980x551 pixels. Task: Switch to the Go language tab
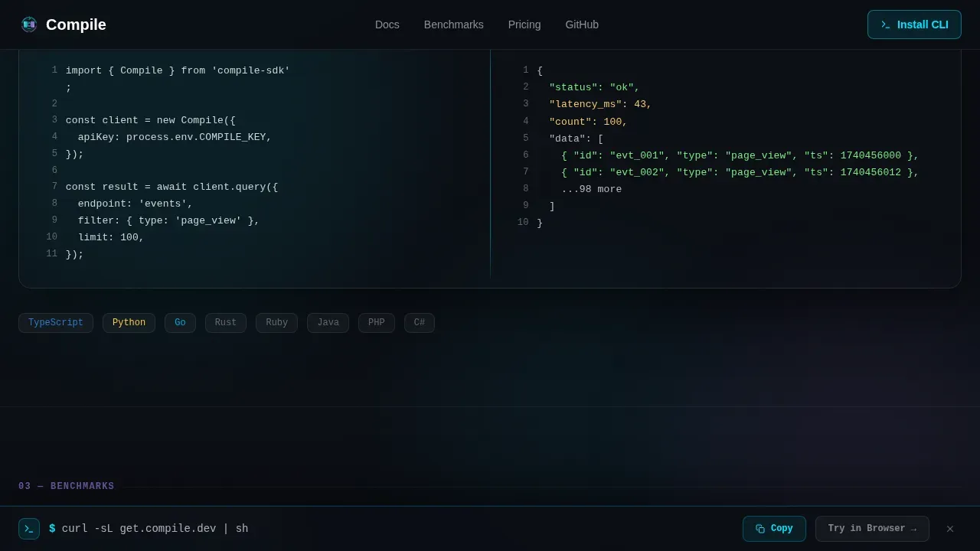pos(180,323)
